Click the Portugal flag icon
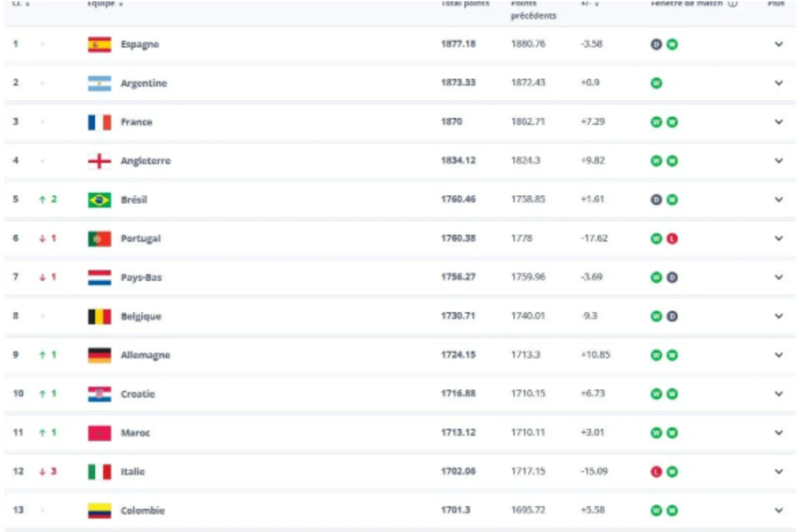The height and width of the screenshot is (532, 804). [99, 239]
